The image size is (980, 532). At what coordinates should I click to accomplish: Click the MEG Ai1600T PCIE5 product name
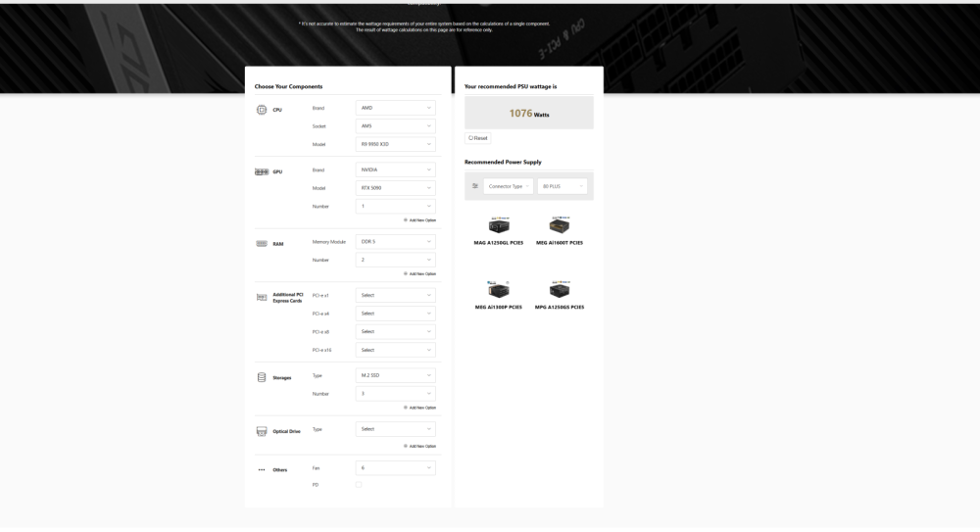click(560, 243)
